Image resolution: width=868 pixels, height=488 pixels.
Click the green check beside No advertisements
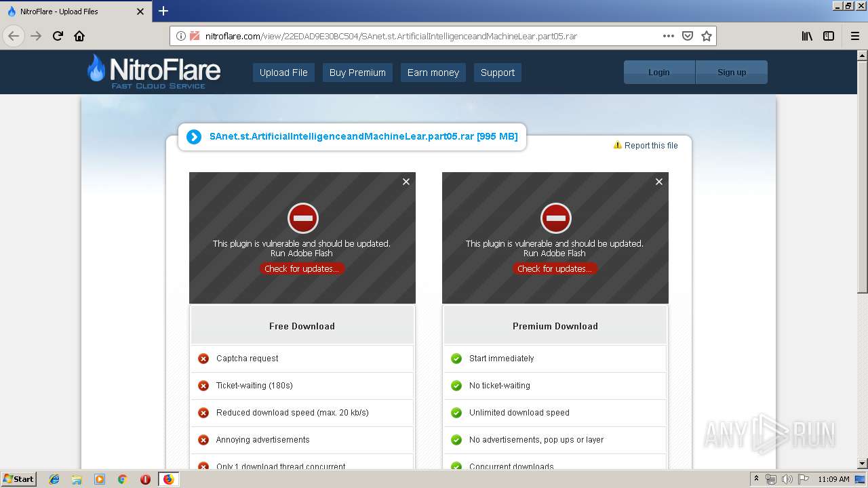tap(456, 440)
